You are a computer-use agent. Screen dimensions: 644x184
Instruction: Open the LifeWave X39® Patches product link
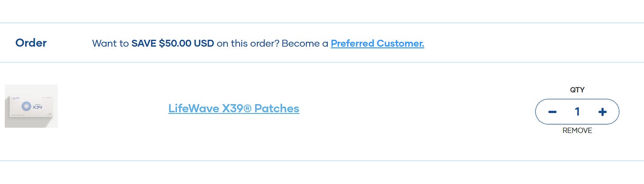coord(234,108)
